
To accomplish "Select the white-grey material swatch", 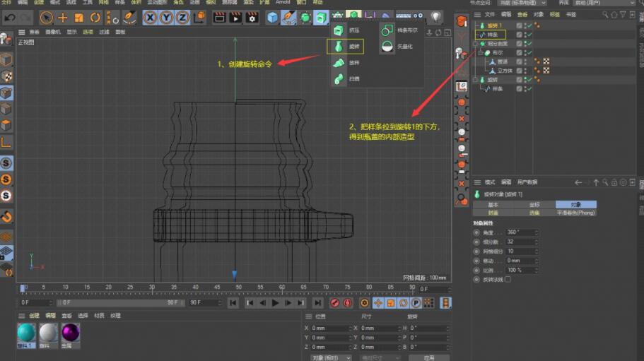I will [x=49, y=333].
